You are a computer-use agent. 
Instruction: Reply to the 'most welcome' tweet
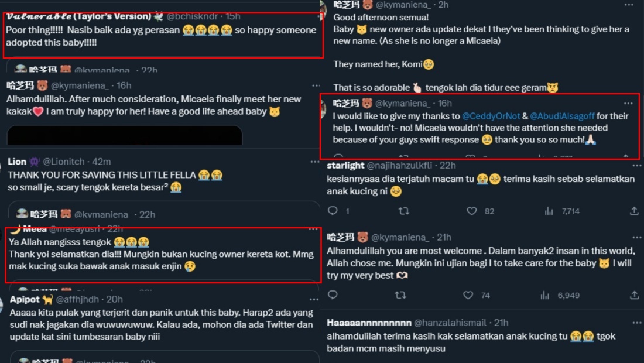pyautogui.click(x=333, y=296)
